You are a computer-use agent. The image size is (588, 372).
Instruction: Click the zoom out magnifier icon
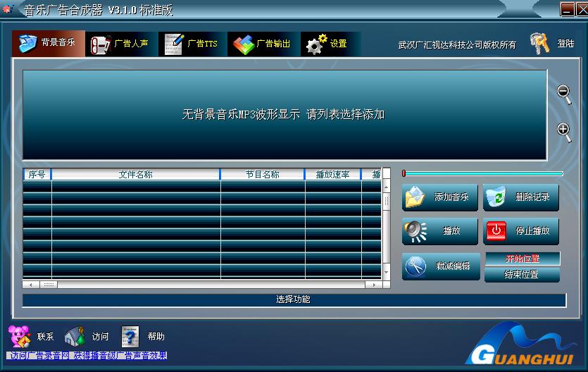(563, 92)
